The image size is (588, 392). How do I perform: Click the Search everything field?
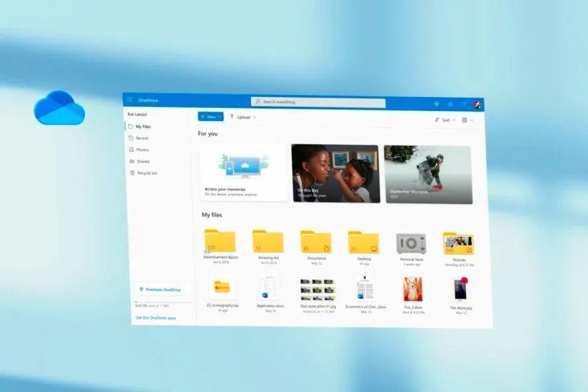tap(318, 102)
